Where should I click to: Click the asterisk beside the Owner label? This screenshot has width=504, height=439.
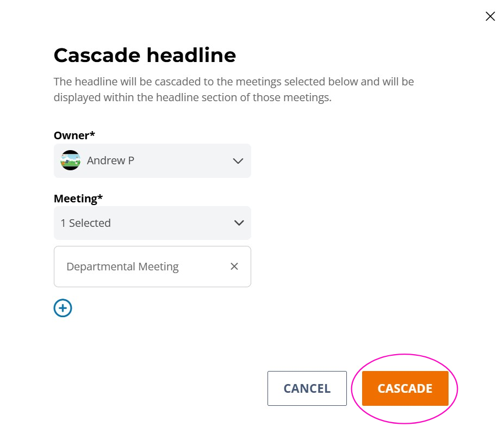click(x=92, y=133)
